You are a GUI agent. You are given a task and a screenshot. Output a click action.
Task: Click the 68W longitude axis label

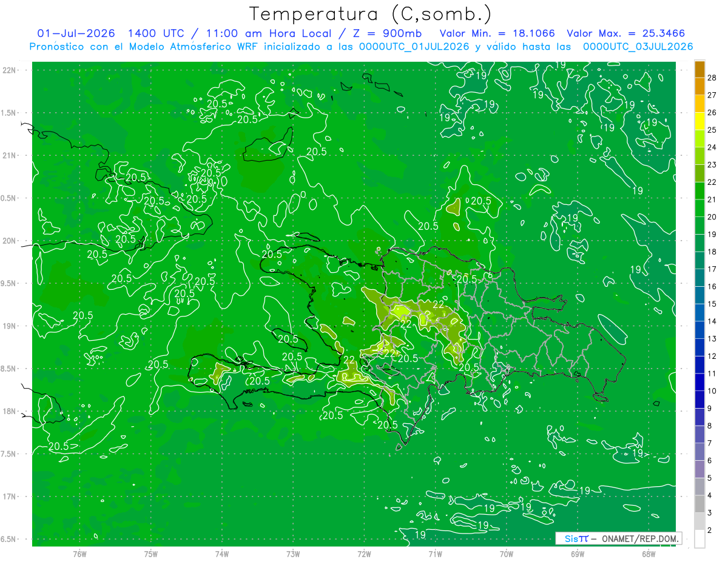[649, 554]
